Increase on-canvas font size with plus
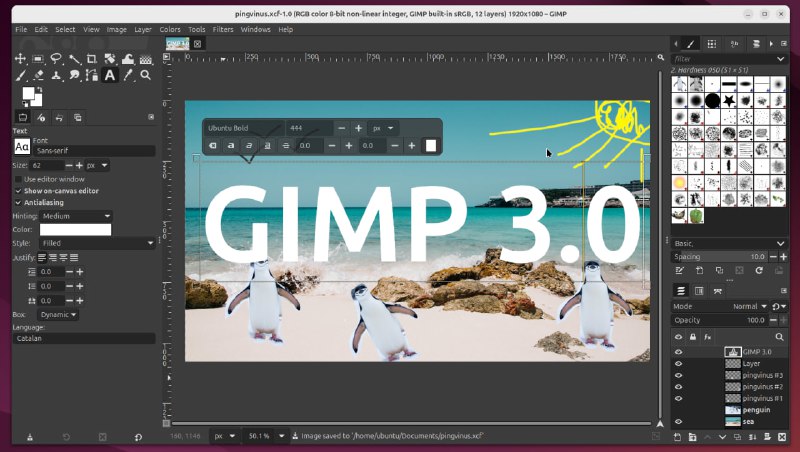The height and width of the screenshot is (452, 800). (x=359, y=128)
